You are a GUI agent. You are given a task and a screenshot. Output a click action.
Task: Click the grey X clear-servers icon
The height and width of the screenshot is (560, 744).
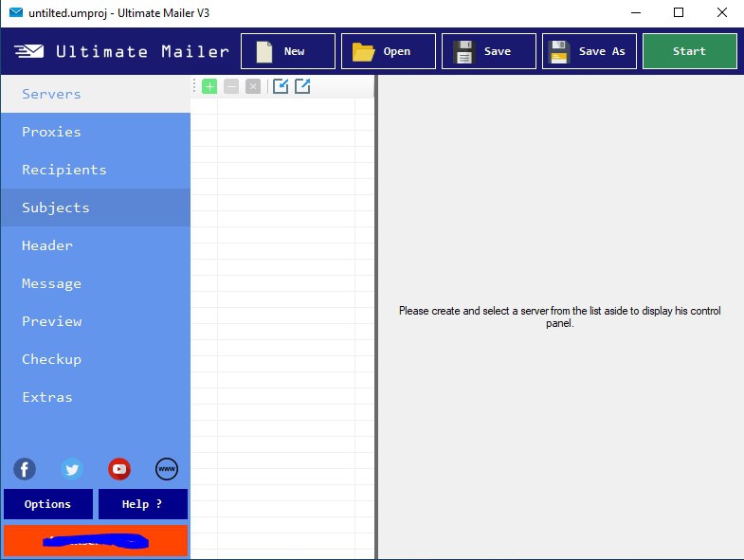click(x=253, y=86)
